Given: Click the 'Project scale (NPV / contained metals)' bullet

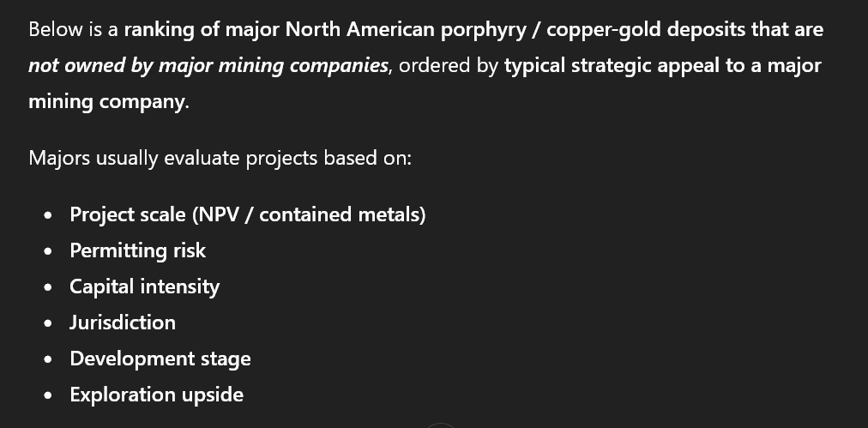Looking at the screenshot, I should click(x=247, y=214).
